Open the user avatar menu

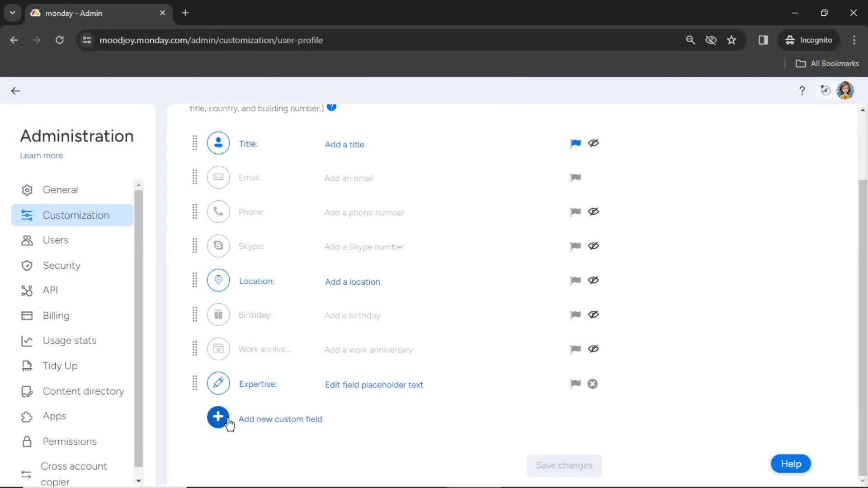(845, 90)
